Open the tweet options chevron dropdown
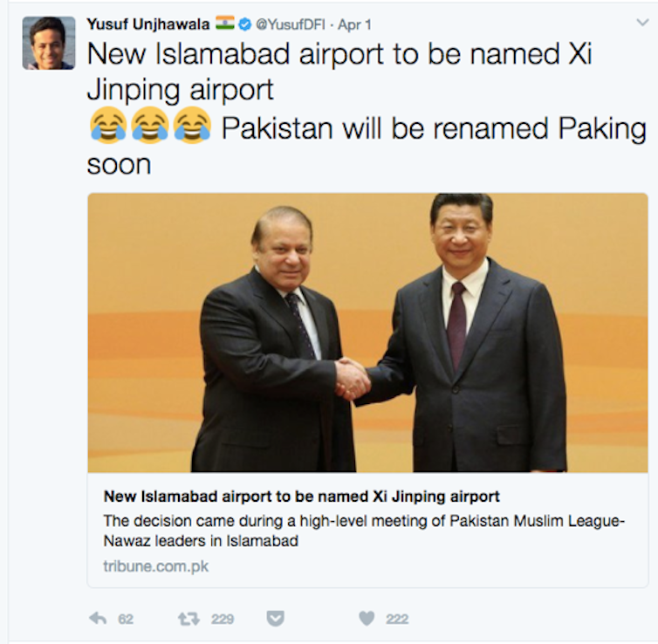This screenshot has width=658, height=644. point(642,22)
